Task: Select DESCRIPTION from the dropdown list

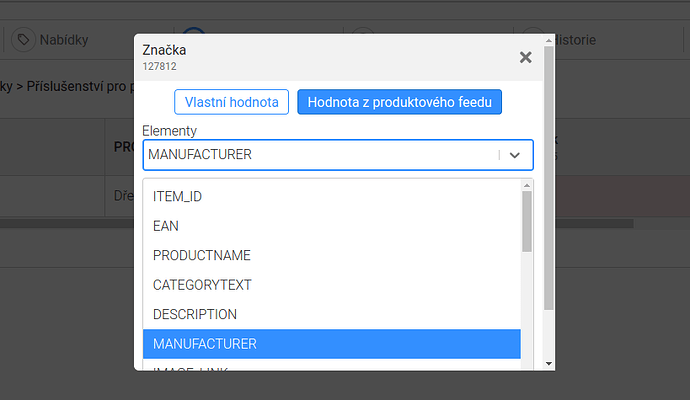Action: tap(332, 314)
